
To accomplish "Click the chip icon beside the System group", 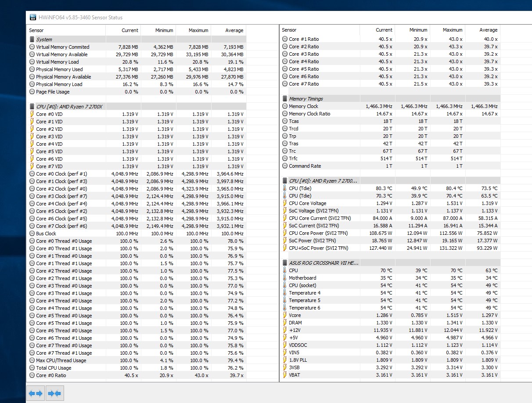I will 32,40.
